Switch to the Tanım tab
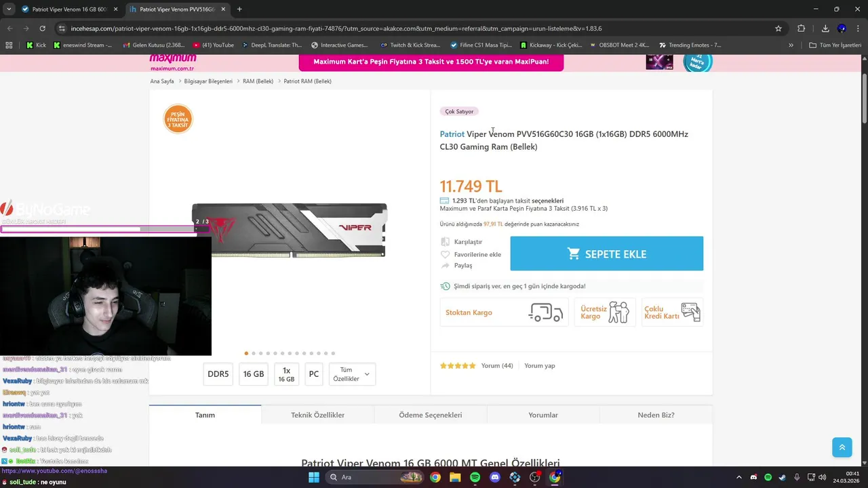 point(205,415)
